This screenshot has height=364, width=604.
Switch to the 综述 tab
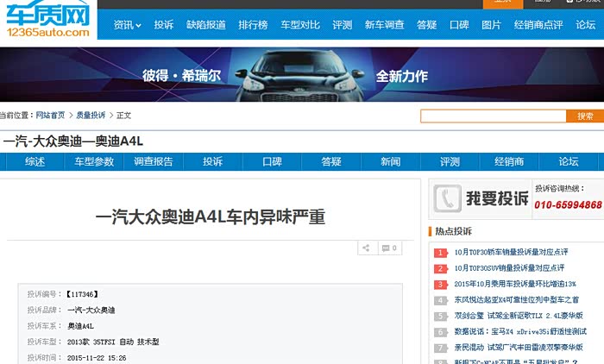(35, 161)
